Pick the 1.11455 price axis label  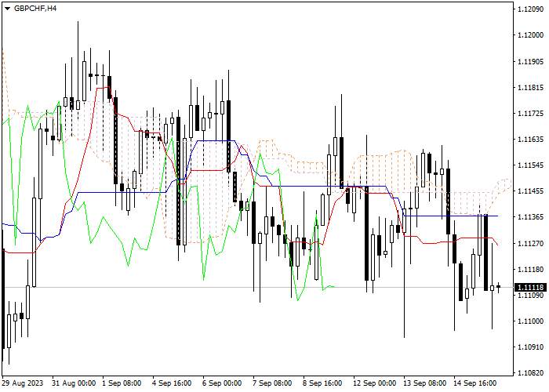pos(531,191)
